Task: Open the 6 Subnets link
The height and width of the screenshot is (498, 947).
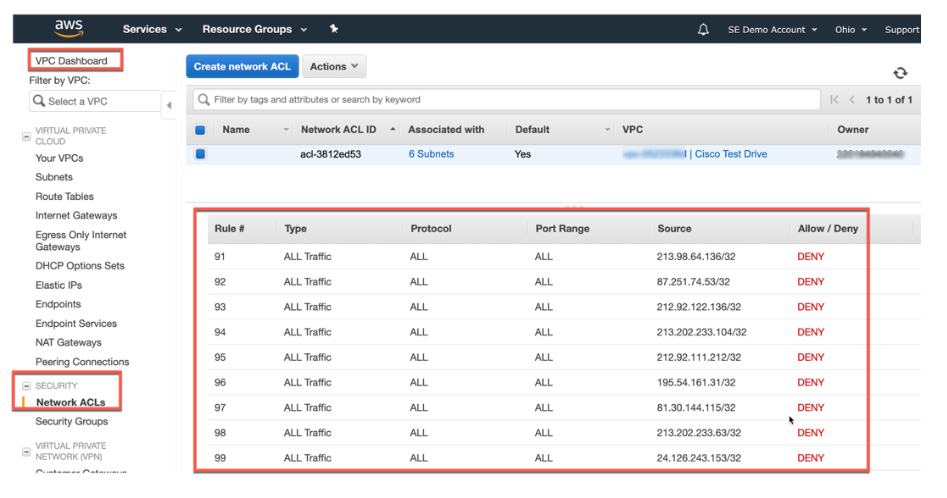Action: tap(430, 154)
